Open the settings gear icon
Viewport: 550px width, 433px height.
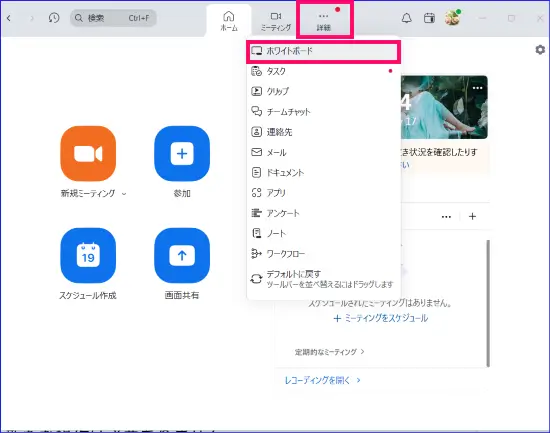point(540,50)
